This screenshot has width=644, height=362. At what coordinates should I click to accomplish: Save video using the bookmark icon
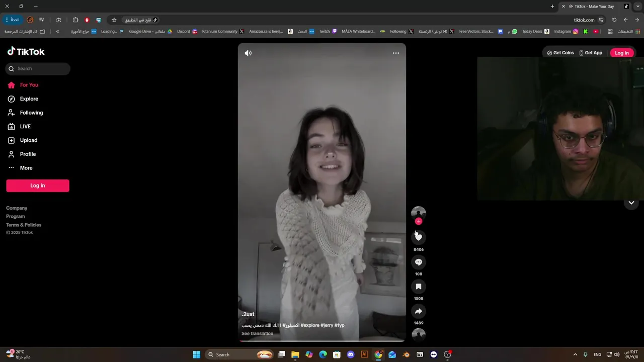419,287
